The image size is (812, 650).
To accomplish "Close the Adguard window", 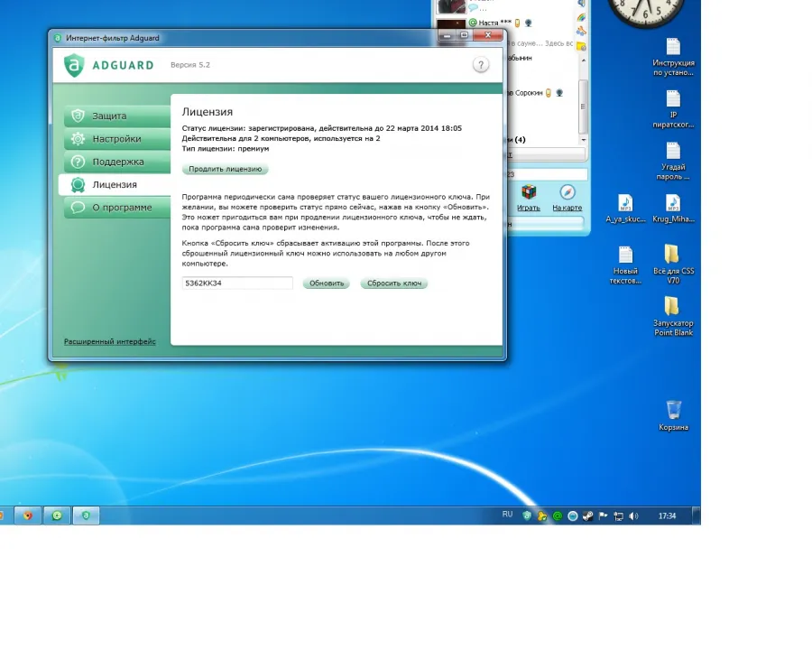I will 488,35.
